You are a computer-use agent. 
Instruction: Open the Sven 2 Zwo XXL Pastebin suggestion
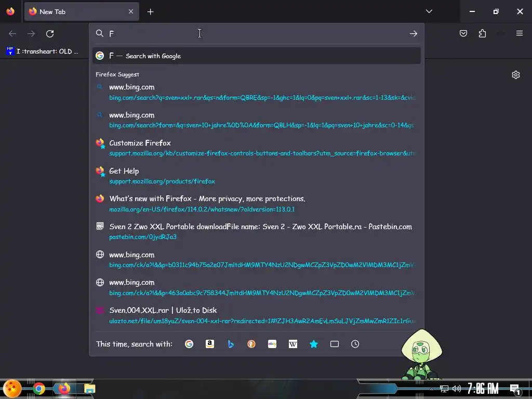(257, 231)
